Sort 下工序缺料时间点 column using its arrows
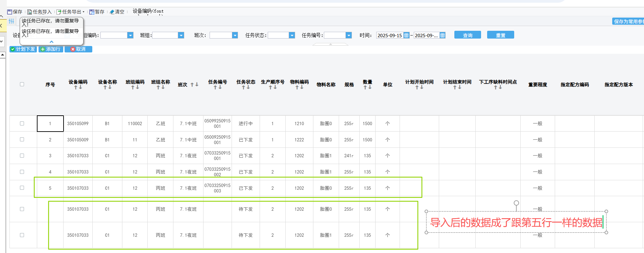This screenshot has width=644, height=253. coord(498,87)
